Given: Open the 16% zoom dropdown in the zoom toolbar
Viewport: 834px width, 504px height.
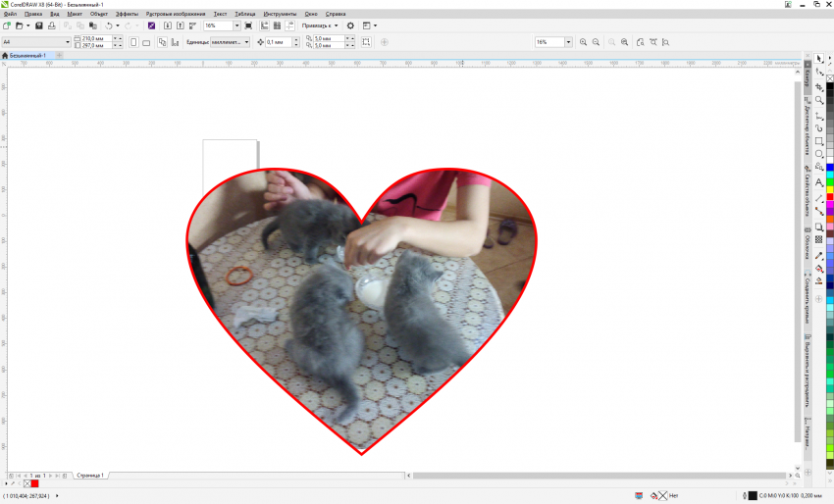Looking at the screenshot, I should 568,42.
